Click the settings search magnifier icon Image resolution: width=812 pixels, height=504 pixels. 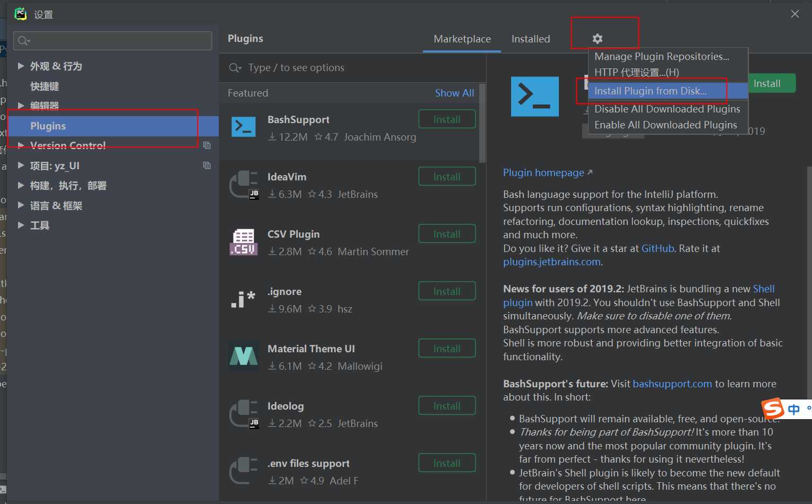click(24, 41)
